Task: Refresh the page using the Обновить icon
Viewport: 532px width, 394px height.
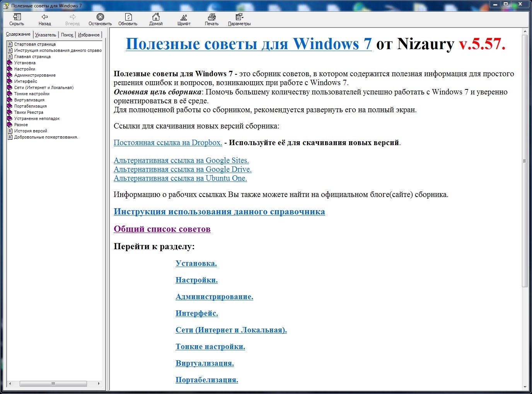Action: [x=128, y=17]
